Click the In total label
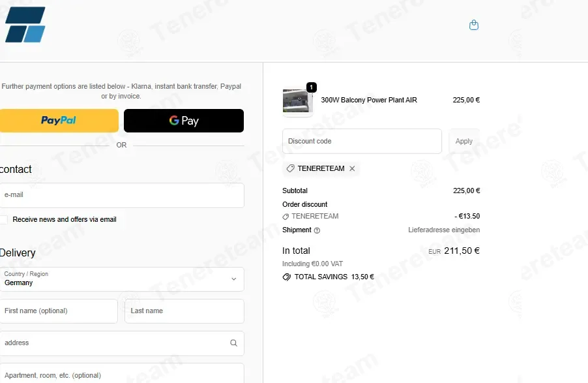 coord(296,251)
